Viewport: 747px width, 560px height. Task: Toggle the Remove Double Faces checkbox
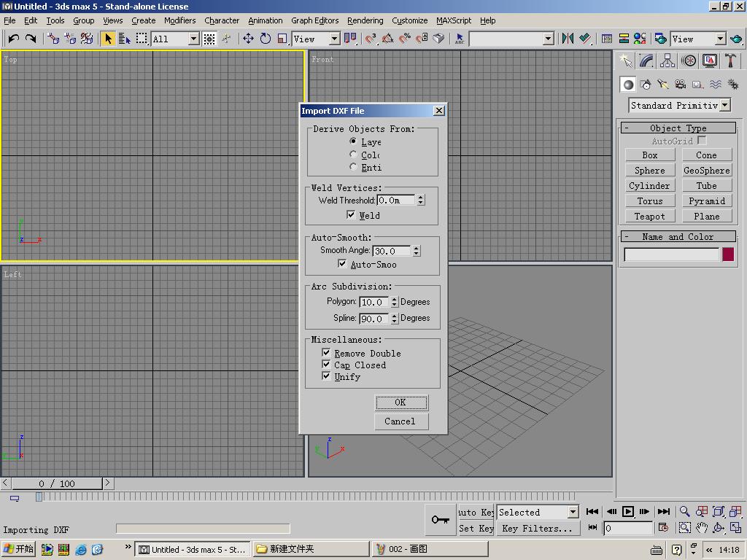coord(326,353)
